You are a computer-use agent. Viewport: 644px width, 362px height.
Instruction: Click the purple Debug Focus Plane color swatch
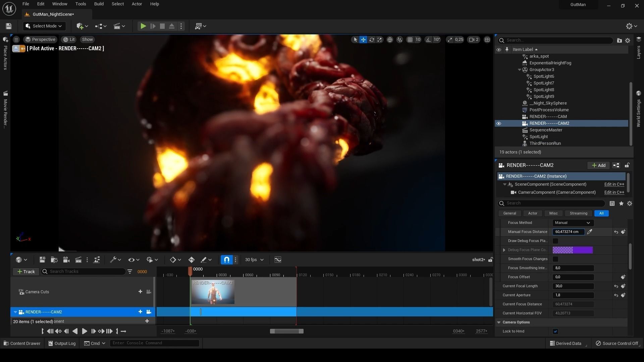573,250
